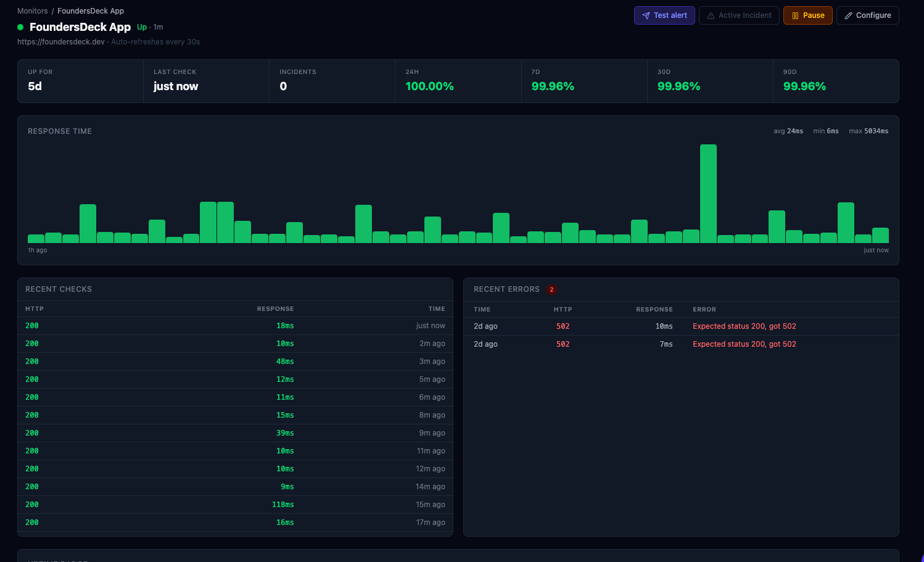Click HTTP header in Recent Checks
Screen dimensions: 924x562
35,309
